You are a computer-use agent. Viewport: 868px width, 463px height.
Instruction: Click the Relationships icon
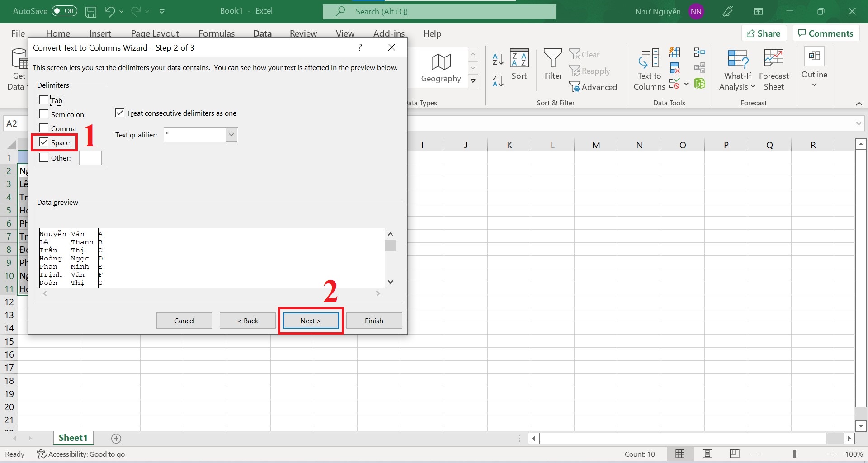click(x=700, y=68)
